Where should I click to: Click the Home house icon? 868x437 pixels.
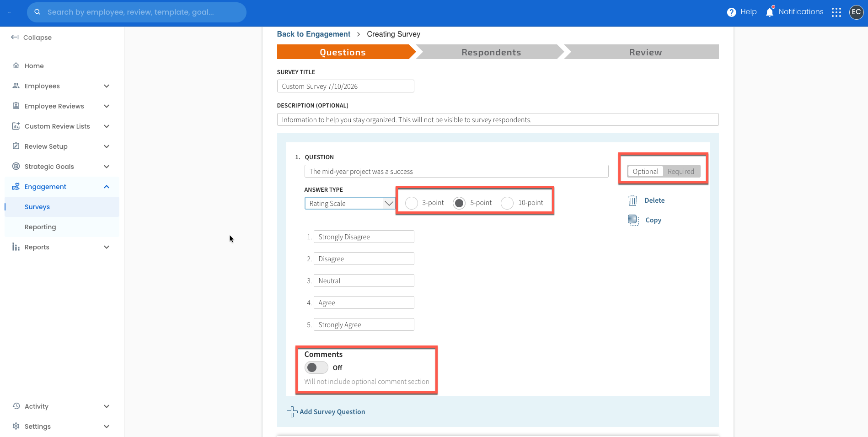tap(16, 65)
